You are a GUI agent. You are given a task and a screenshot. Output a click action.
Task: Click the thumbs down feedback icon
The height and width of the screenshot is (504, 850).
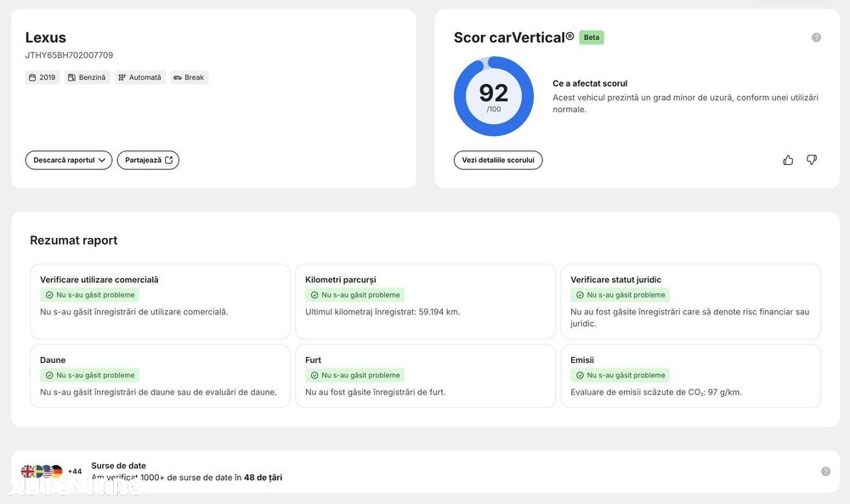tap(812, 160)
